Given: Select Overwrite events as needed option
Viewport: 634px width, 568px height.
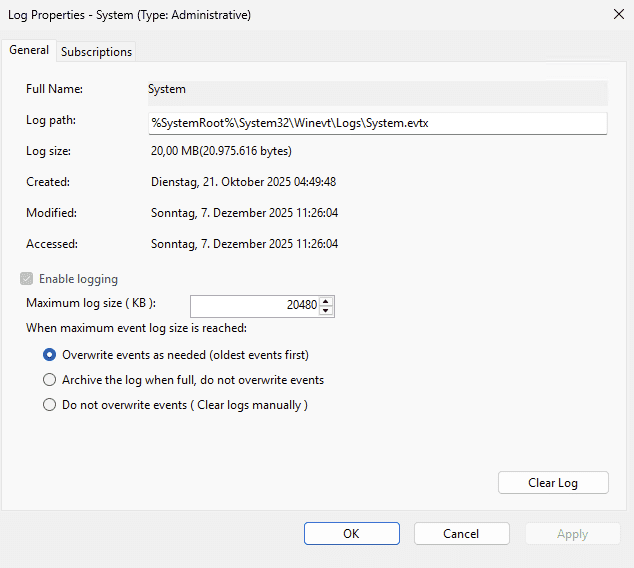Looking at the screenshot, I should click(50, 355).
